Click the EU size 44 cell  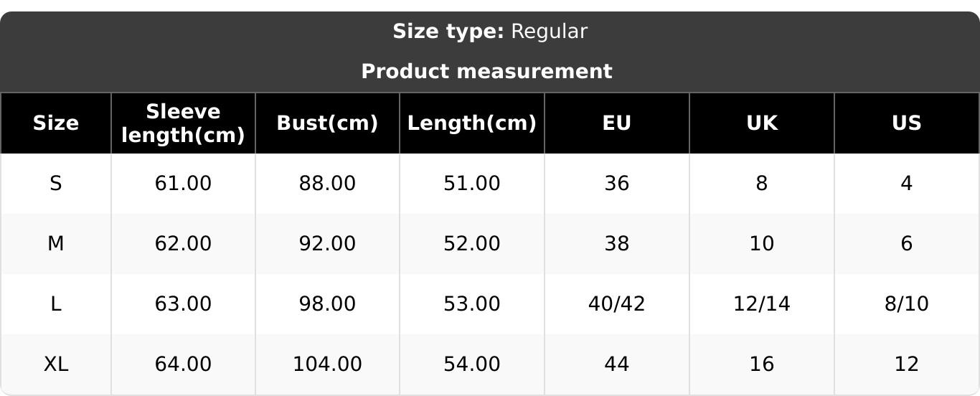616,364
